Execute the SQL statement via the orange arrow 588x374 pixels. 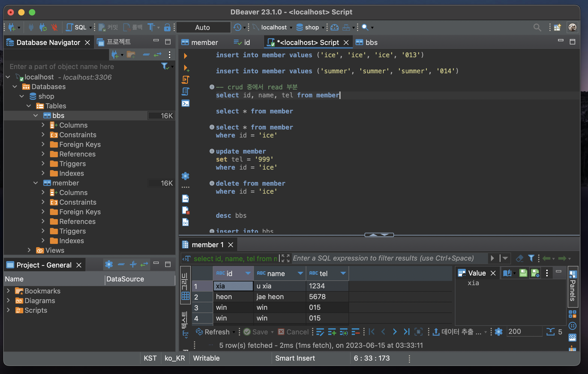(185, 56)
